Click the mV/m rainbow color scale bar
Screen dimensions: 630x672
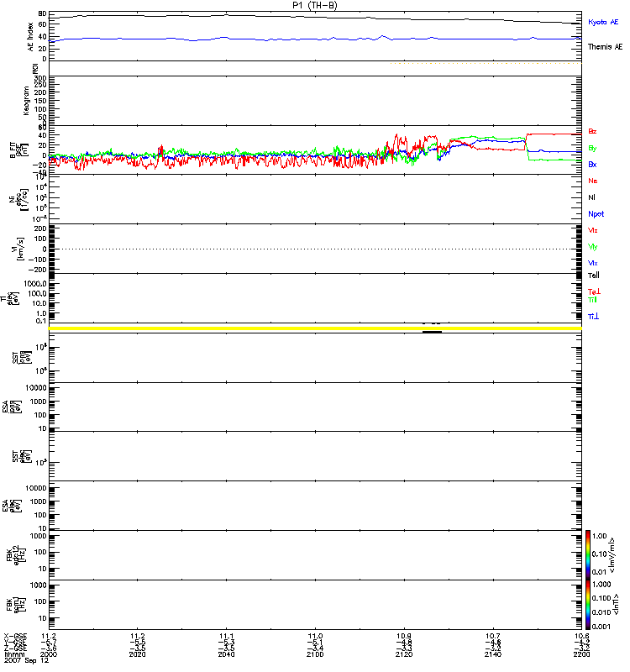click(x=588, y=554)
